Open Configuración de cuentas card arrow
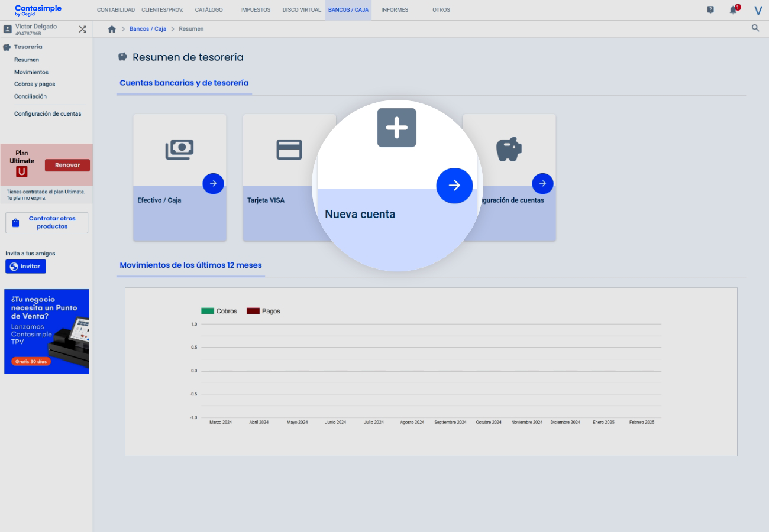This screenshot has height=532, width=769. [x=542, y=183]
